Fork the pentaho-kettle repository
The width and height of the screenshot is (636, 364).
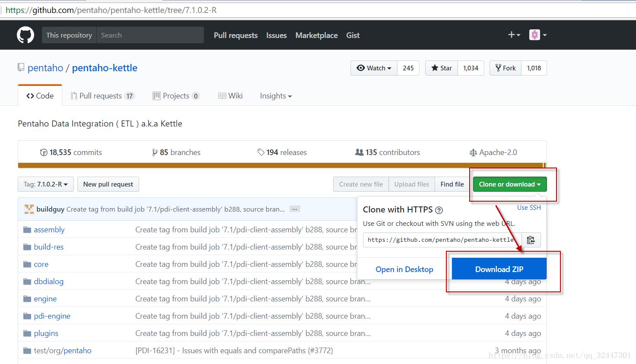coord(506,68)
